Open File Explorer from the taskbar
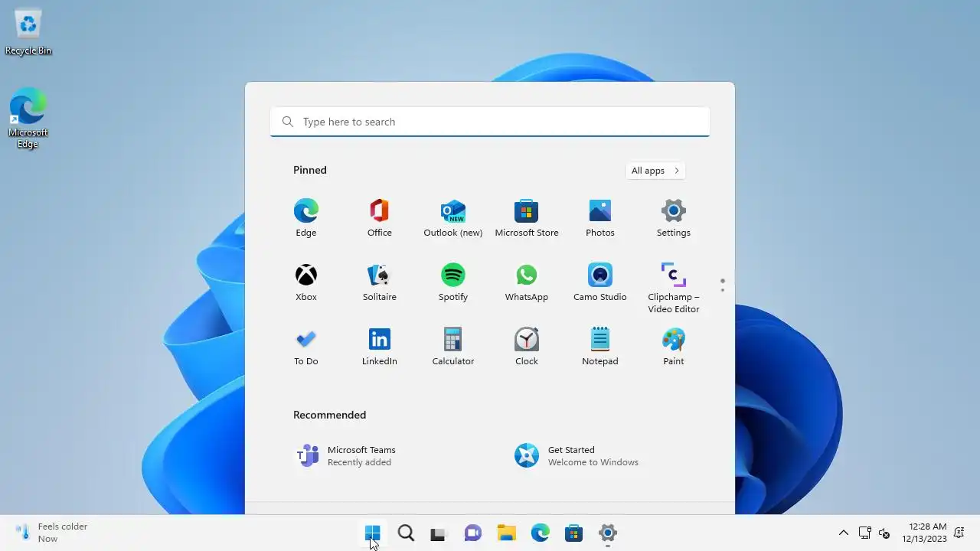This screenshot has width=980, height=551. click(x=506, y=533)
